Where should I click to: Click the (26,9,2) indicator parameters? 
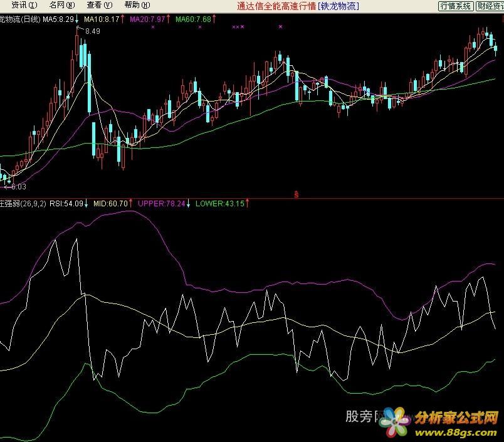click(x=33, y=204)
